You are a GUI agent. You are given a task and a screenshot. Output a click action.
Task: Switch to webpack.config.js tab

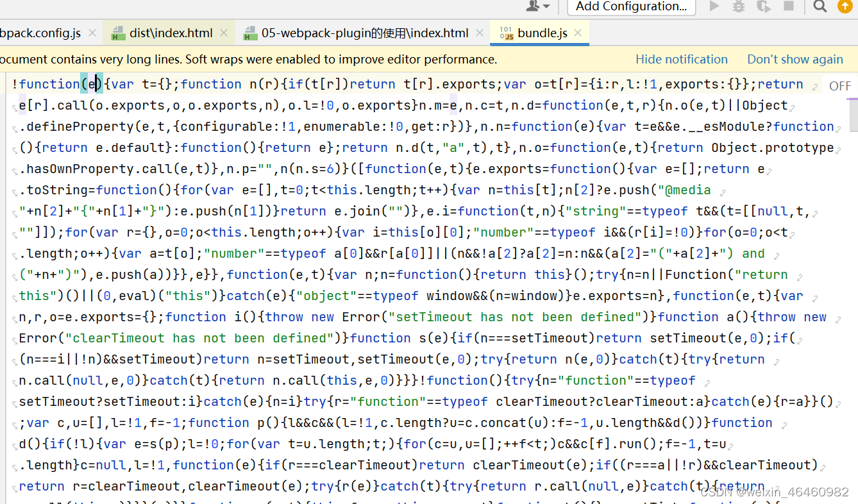(40, 33)
